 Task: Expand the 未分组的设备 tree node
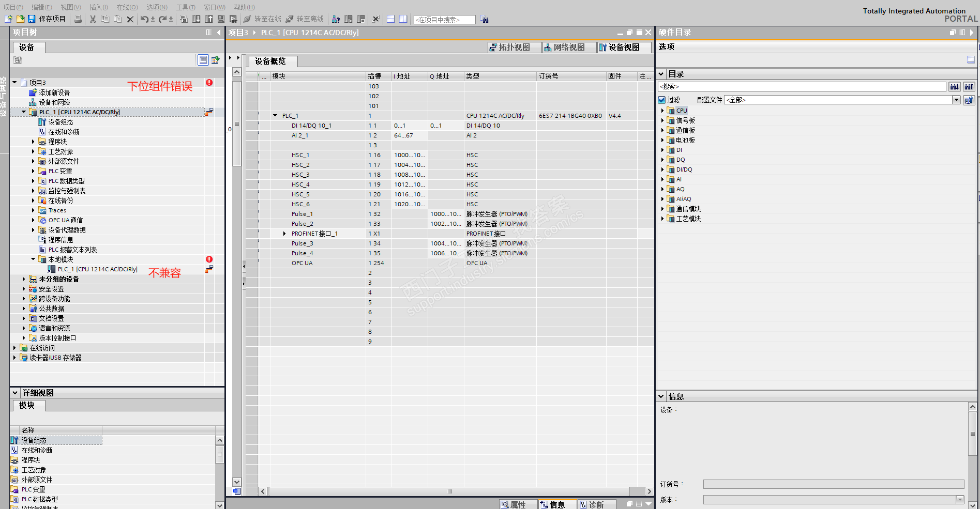click(x=24, y=279)
